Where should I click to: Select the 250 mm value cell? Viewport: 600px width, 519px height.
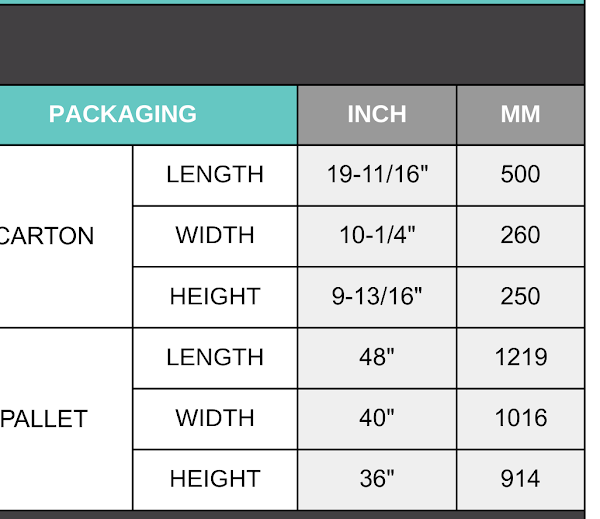pos(520,297)
